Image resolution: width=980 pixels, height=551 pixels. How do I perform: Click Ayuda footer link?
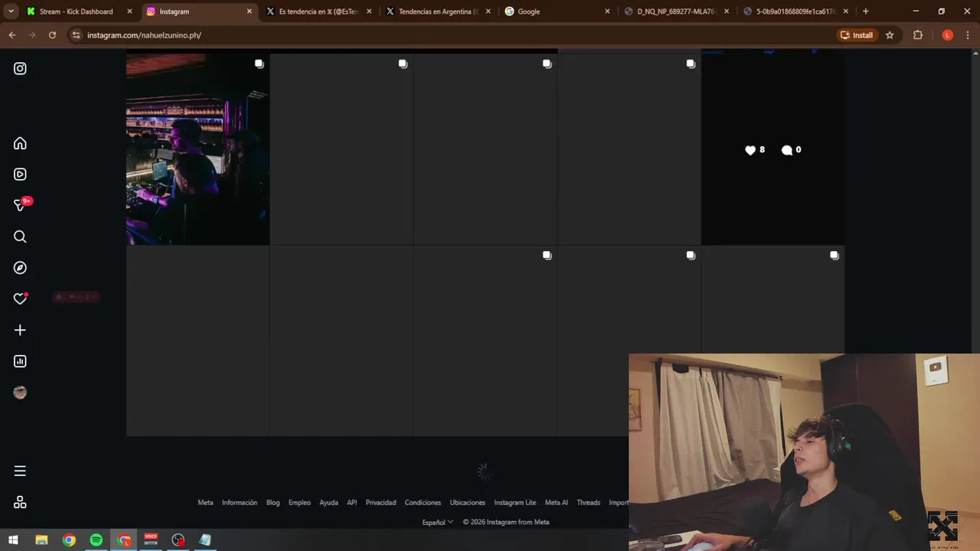(x=328, y=503)
